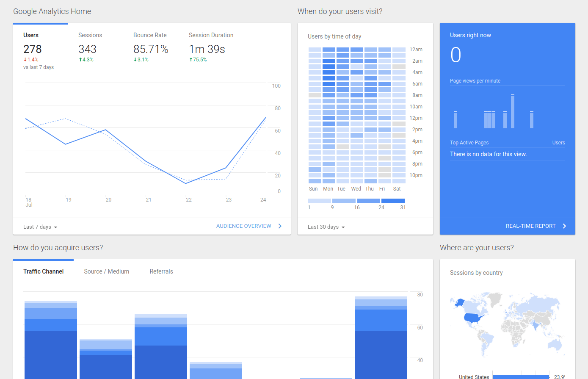Screen dimensions: 588x379
Task: Click the line chart point at Jul 22
Action: [x=186, y=183]
